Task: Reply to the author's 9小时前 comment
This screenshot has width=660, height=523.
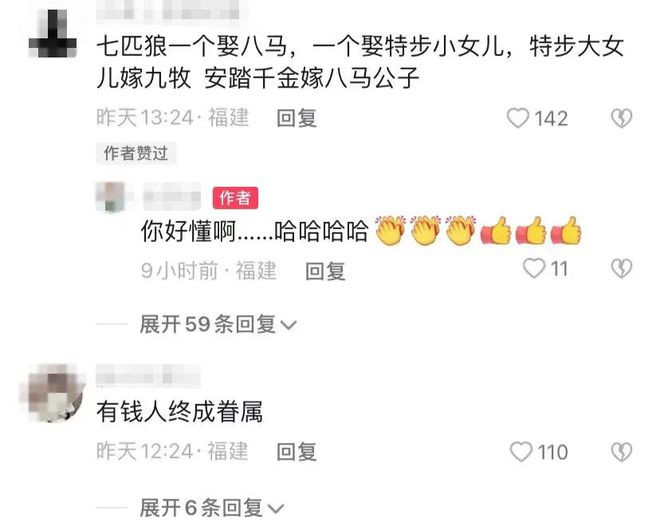Action: pos(325,271)
